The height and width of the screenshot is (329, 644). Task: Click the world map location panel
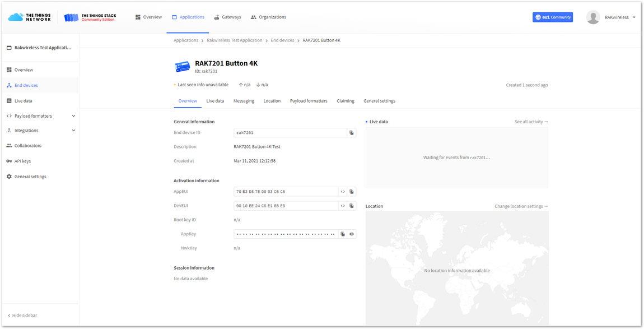(x=457, y=268)
